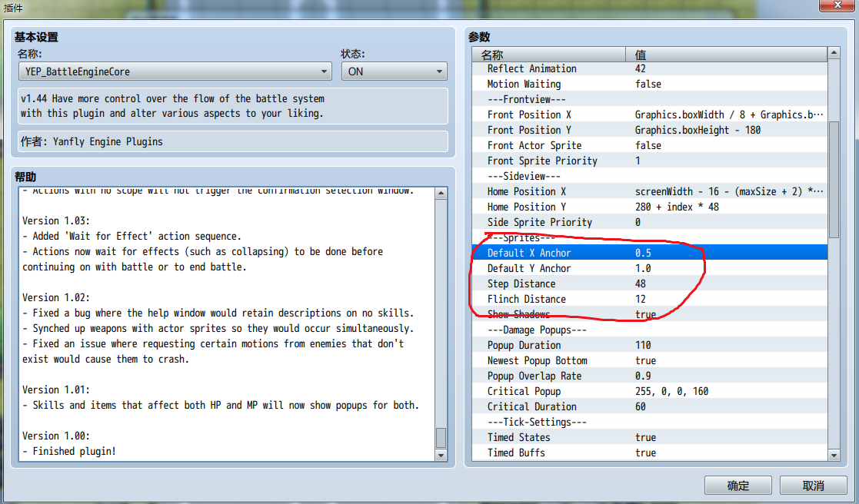
Task: Select the Front Position X parameter
Action: tap(650, 115)
